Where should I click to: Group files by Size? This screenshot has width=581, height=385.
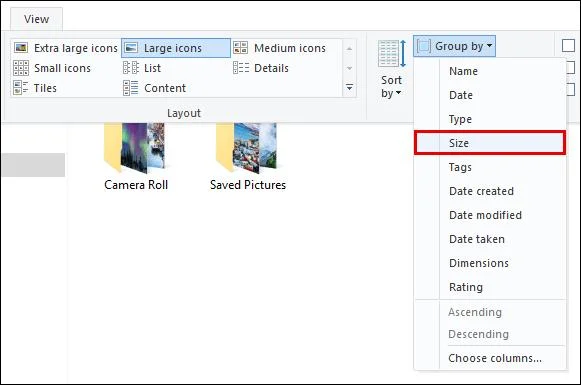coord(490,143)
